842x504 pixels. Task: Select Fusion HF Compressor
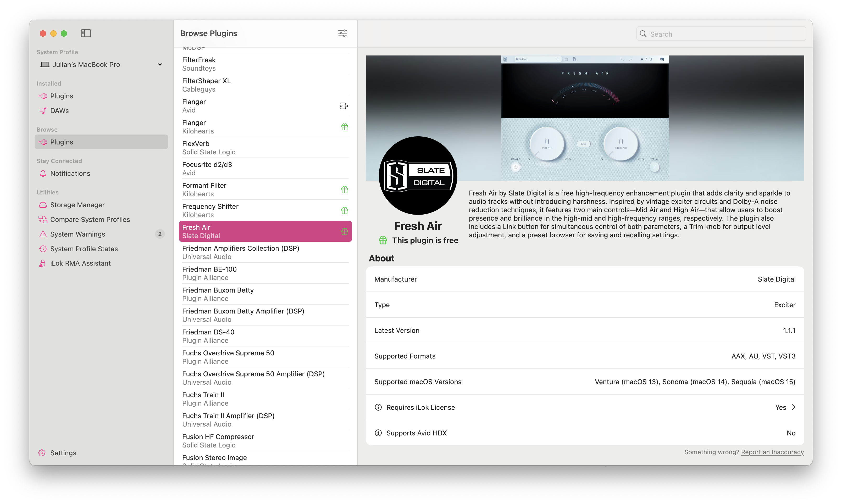pyautogui.click(x=265, y=441)
